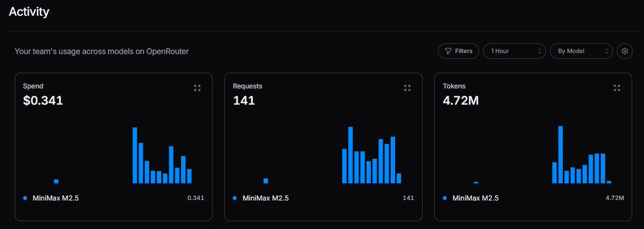
Task: Click the blue legend dot in Tokens card
Action: point(445,198)
